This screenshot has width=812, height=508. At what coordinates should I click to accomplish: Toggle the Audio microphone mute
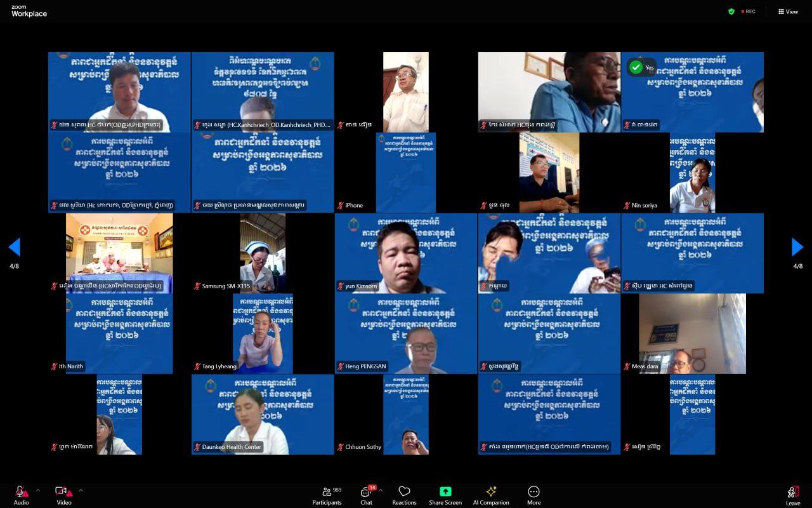coord(21,492)
